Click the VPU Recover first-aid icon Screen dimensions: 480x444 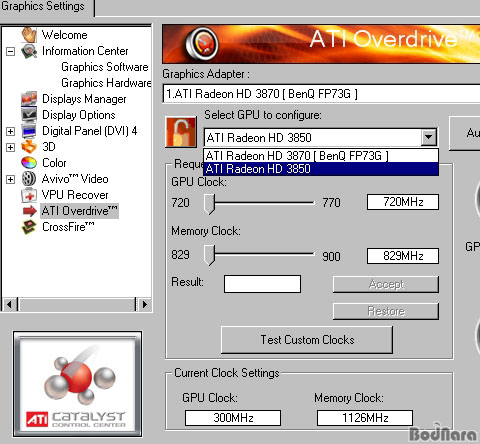[x=29, y=195]
